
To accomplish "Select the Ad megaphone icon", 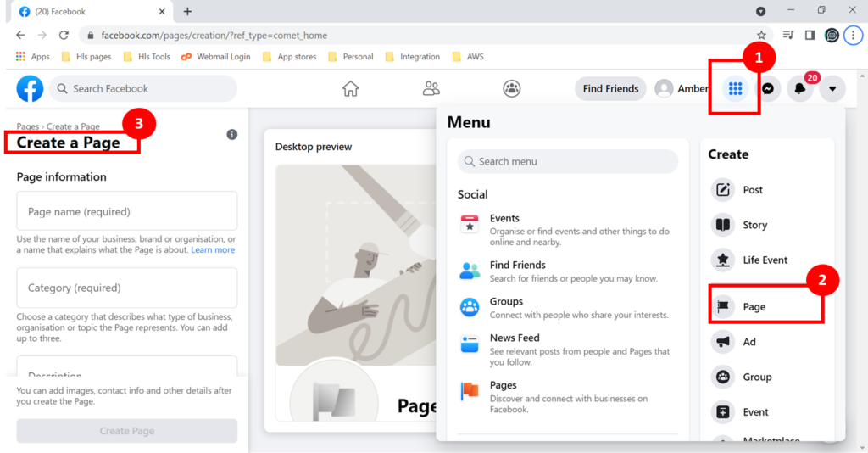I will coord(722,342).
